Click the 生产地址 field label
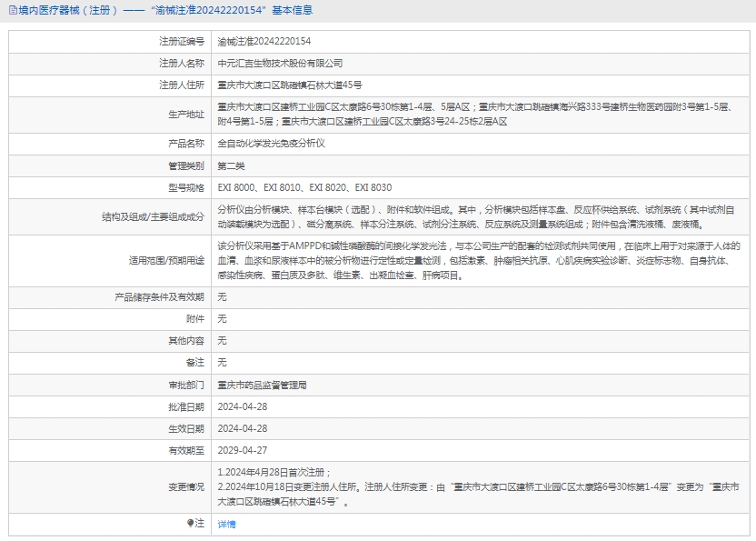The width and height of the screenshot is (756, 541). click(186, 114)
